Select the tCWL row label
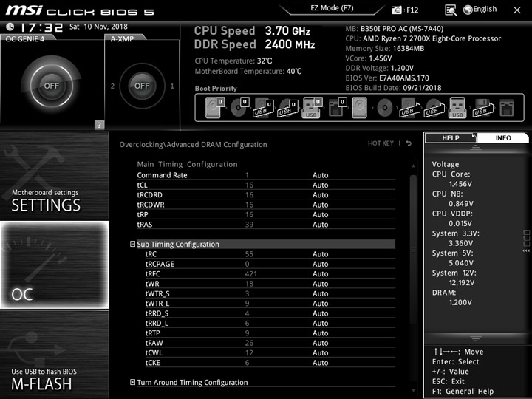Image resolution: width=532 pixels, height=399 pixels. [x=154, y=353]
